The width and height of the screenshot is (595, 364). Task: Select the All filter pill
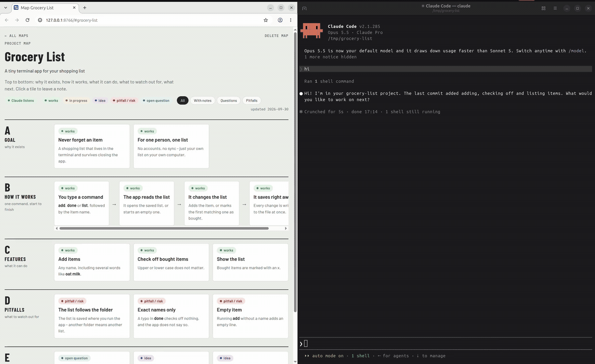(x=183, y=100)
